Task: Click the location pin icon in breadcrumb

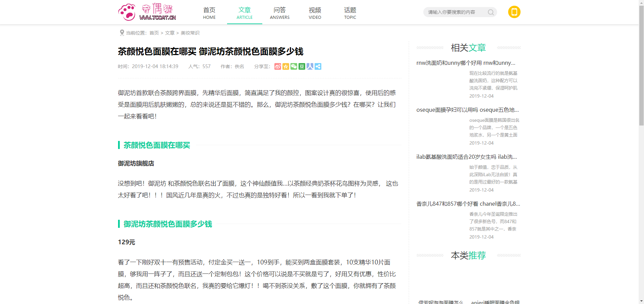Action: coord(122,33)
